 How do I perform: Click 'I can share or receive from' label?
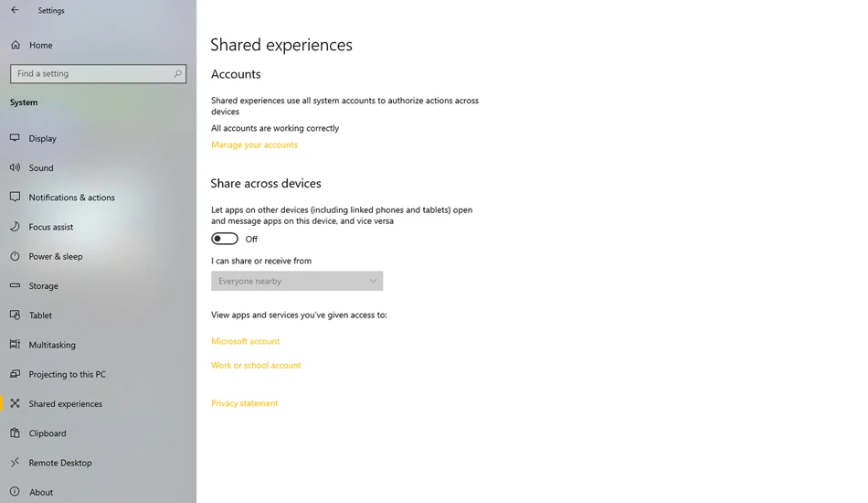click(260, 261)
